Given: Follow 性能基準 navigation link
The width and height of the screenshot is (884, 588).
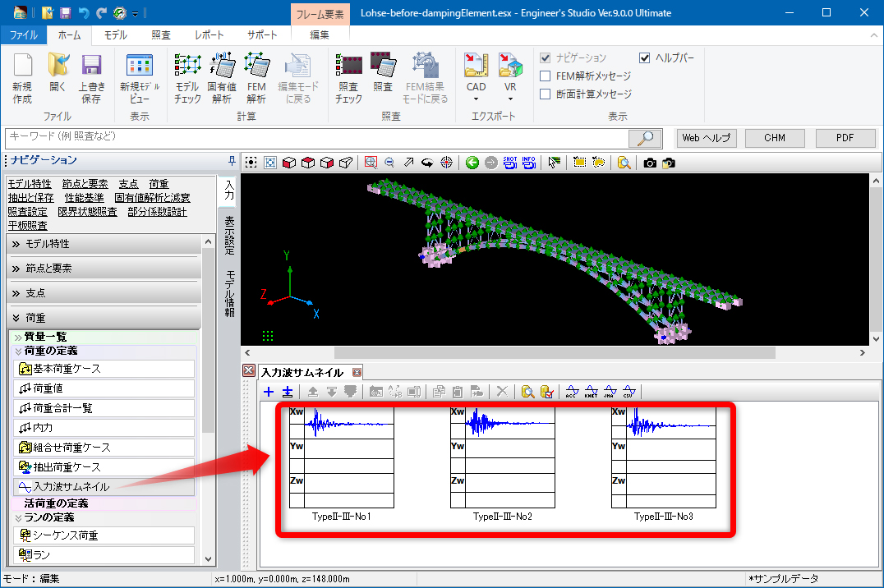Looking at the screenshot, I should (x=84, y=198).
